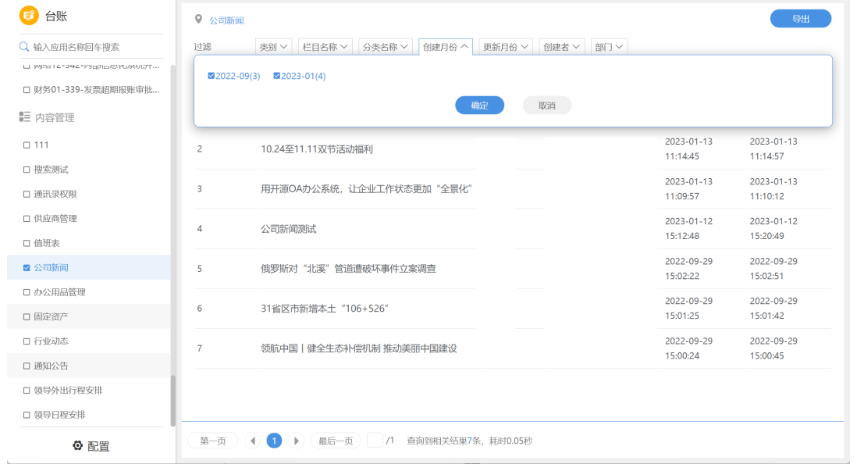
Task: Open row 用开源OA办公系统 article
Action: pos(366,189)
